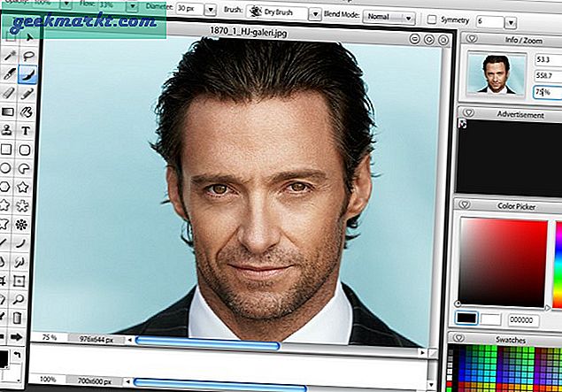Click the 53.3 coordinate field

(549, 59)
